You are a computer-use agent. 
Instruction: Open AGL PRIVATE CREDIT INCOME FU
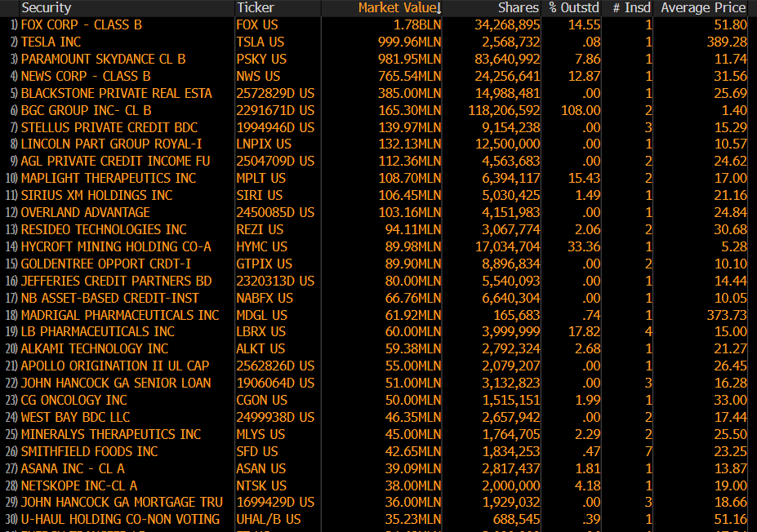pos(116,161)
